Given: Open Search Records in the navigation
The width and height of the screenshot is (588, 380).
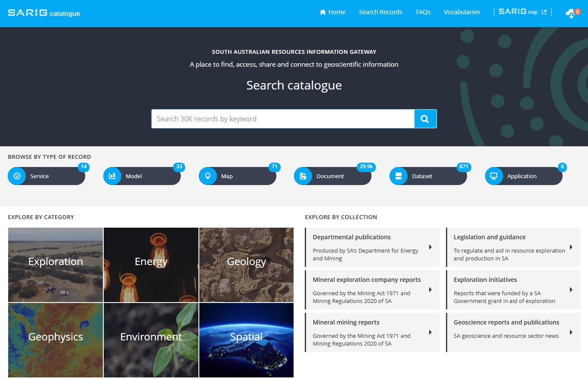Looking at the screenshot, I should (x=381, y=12).
